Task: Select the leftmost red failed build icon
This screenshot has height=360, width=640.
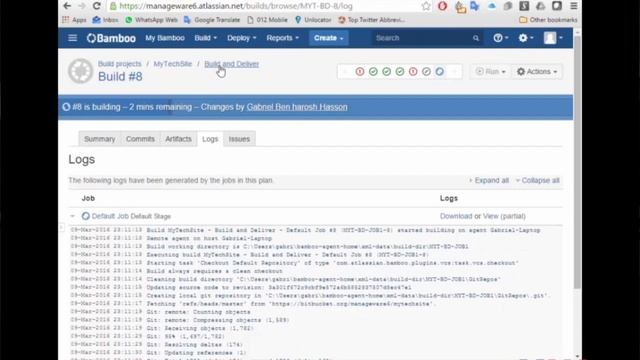Action: (360, 71)
